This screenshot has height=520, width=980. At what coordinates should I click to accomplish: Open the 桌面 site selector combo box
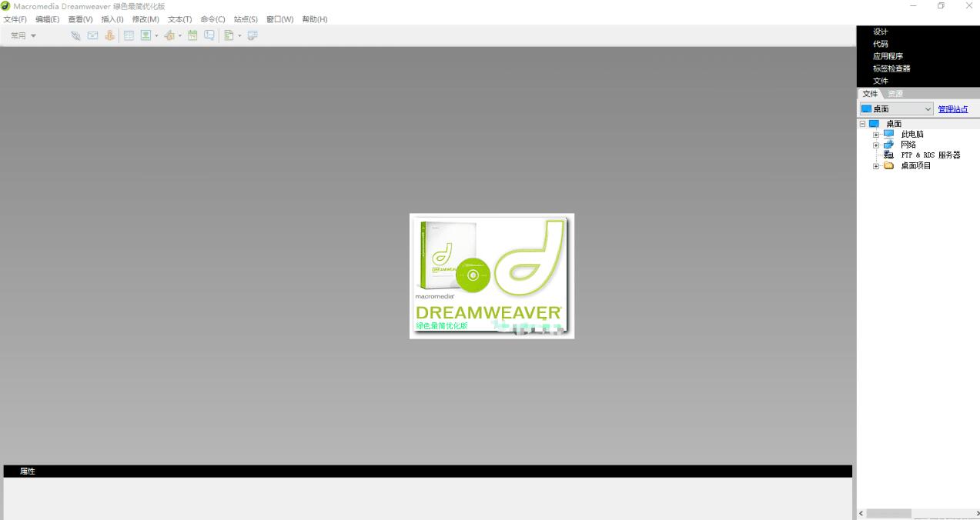point(896,109)
